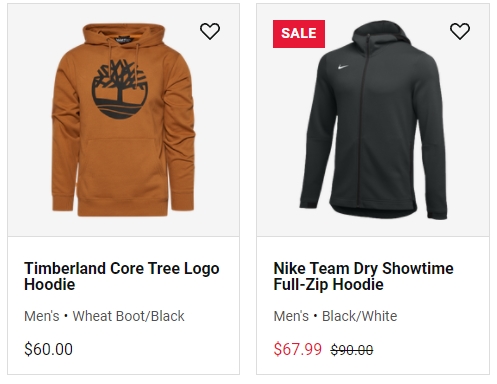Click the red $67.99 sale price
The width and height of the screenshot is (497, 384).
(x=298, y=349)
